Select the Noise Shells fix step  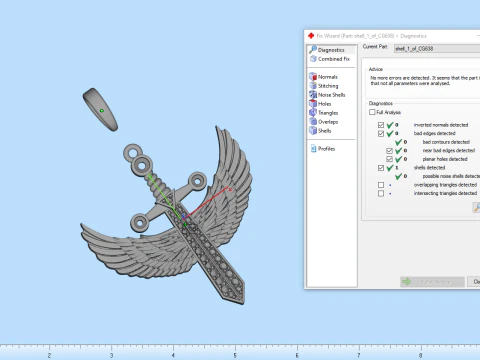327,95
